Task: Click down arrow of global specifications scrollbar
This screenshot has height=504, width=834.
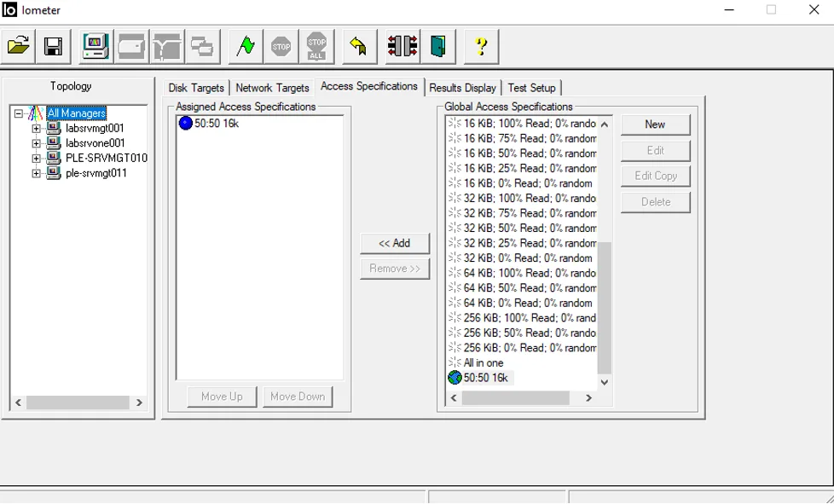Action: tap(605, 382)
